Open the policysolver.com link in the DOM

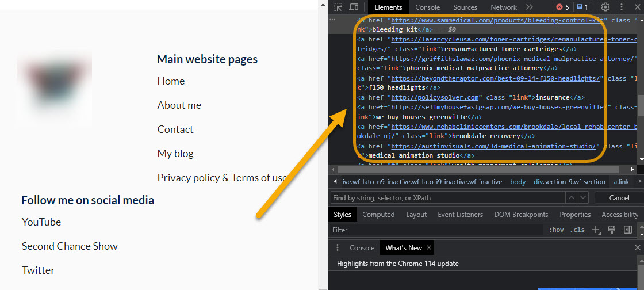click(x=435, y=97)
